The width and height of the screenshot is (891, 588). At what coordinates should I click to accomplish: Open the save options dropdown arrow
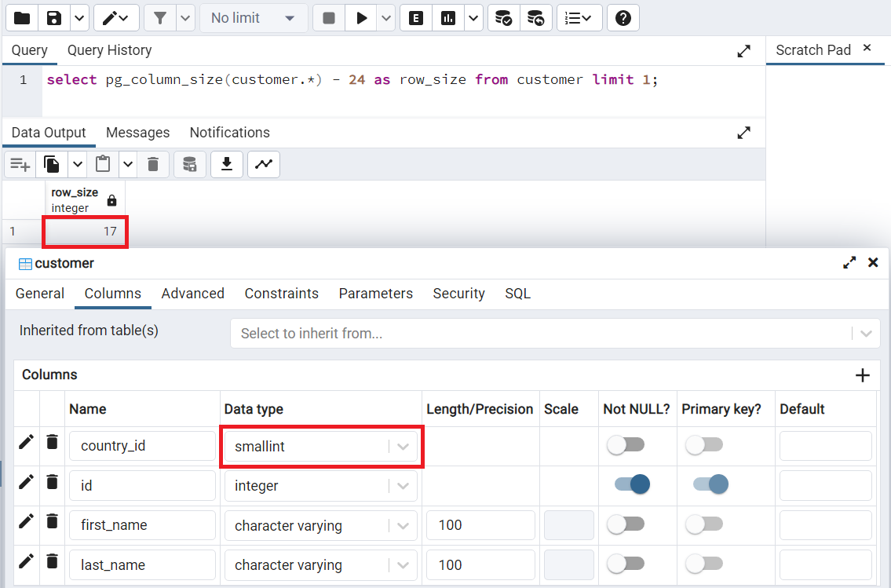pos(79,18)
